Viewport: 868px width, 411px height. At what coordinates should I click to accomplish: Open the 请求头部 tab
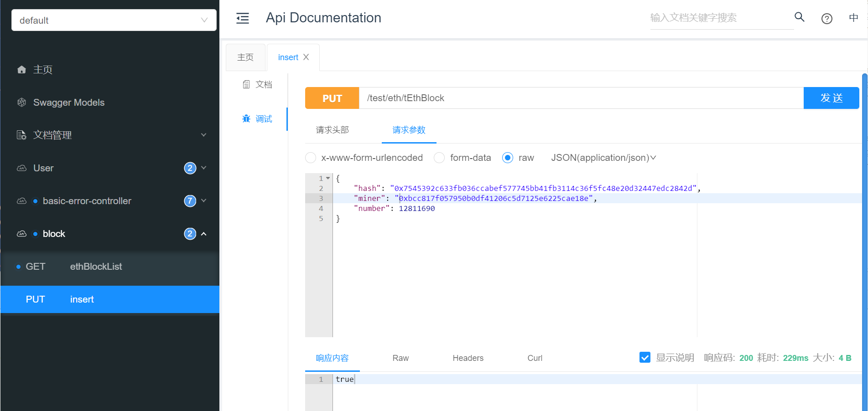click(x=333, y=130)
